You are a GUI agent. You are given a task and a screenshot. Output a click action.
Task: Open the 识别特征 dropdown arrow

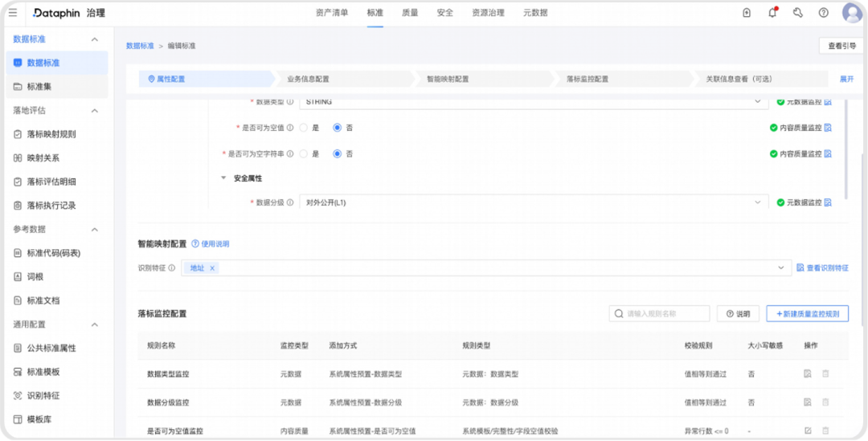[781, 267]
